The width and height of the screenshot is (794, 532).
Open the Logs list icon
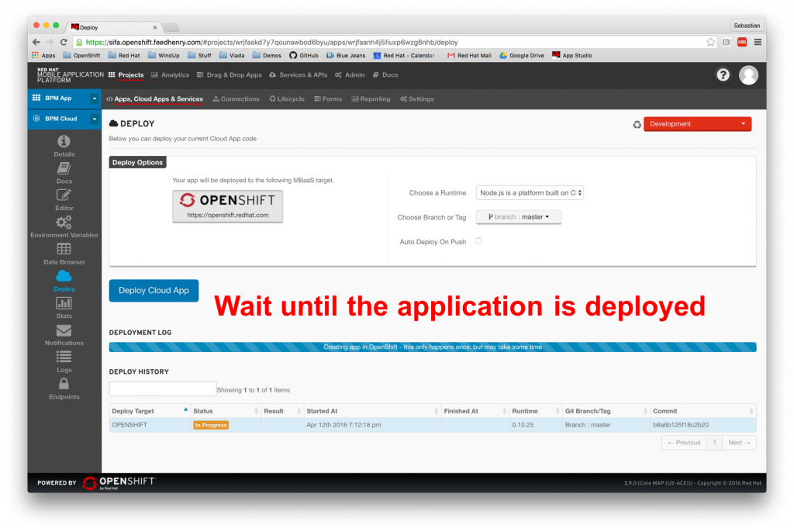pyautogui.click(x=64, y=357)
